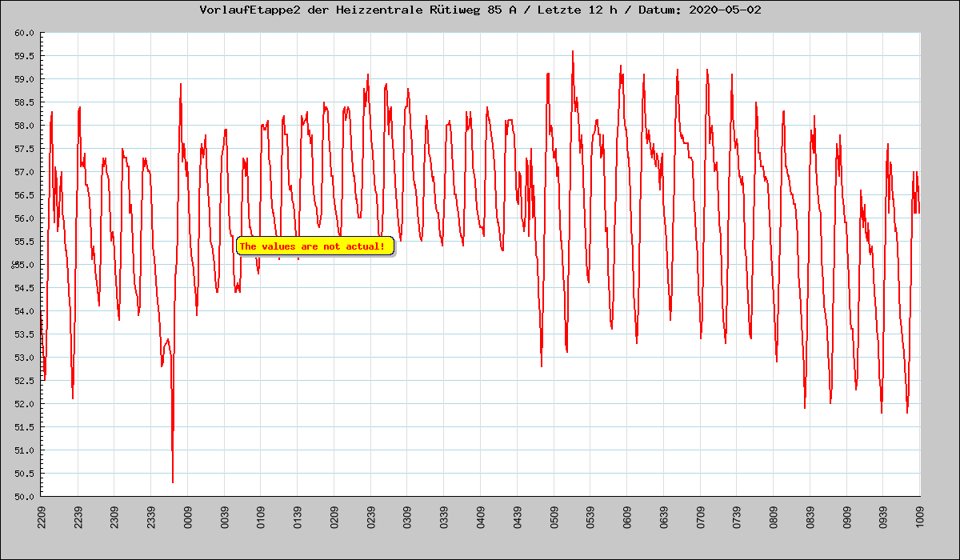This screenshot has width=960, height=560.
Task: Click the 0939 time label on the x-axis
Action: [883, 517]
